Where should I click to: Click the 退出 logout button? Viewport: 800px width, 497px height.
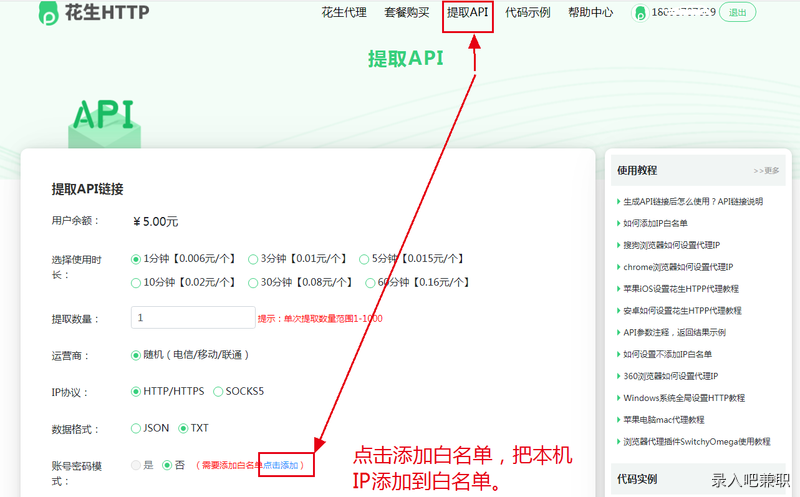(x=737, y=13)
